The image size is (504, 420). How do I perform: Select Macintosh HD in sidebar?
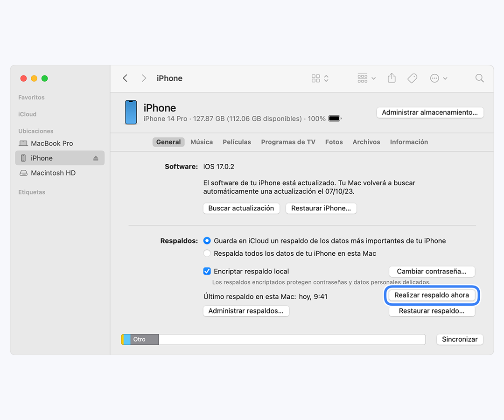(53, 173)
